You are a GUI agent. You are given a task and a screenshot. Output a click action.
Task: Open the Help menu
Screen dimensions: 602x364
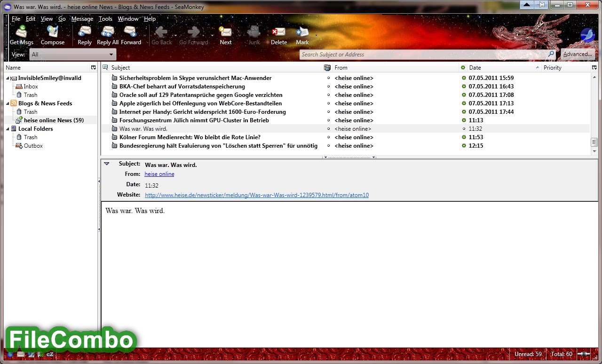pyautogui.click(x=150, y=19)
